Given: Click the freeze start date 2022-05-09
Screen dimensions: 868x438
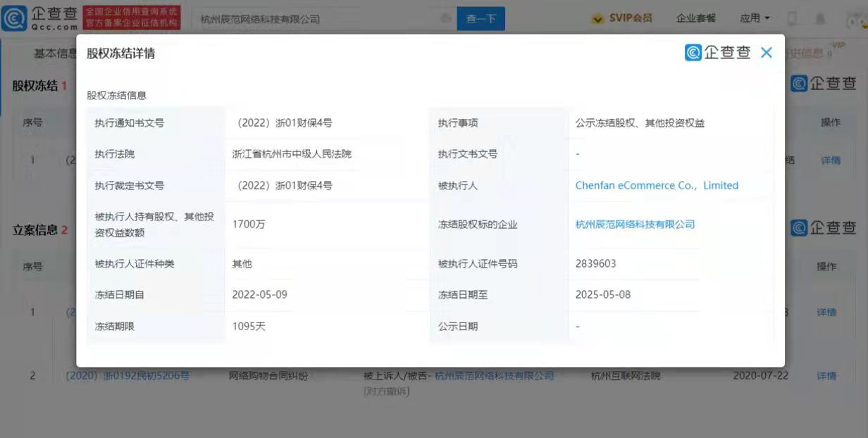Looking at the screenshot, I should click(x=259, y=295).
